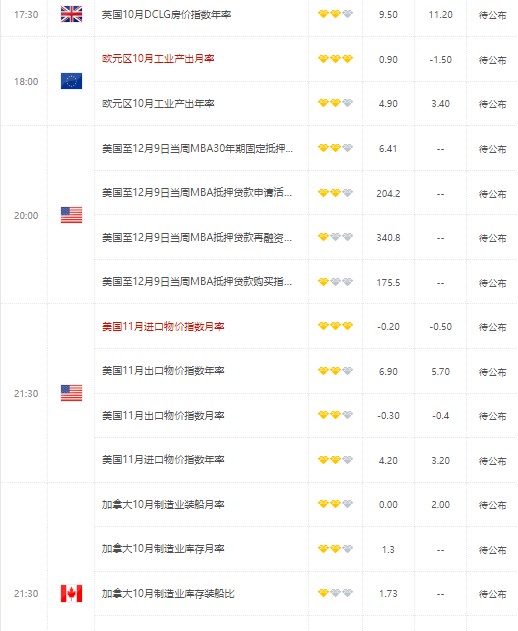Click importance diamonds for 美国11月进口物价指数月率
The height and width of the screenshot is (631, 518).
coord(335,326)
